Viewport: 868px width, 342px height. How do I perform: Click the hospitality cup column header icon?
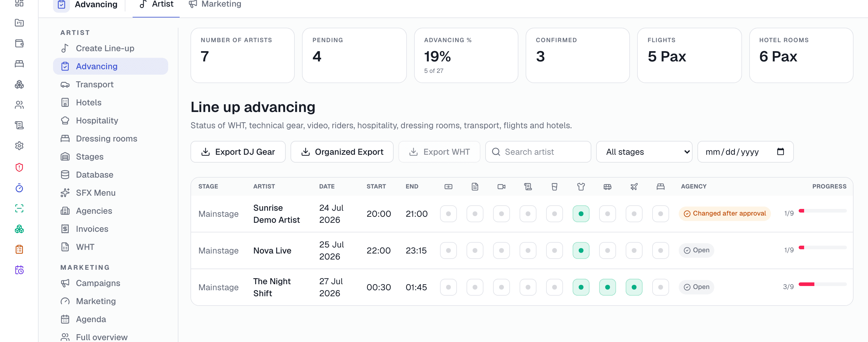(554, 186)
